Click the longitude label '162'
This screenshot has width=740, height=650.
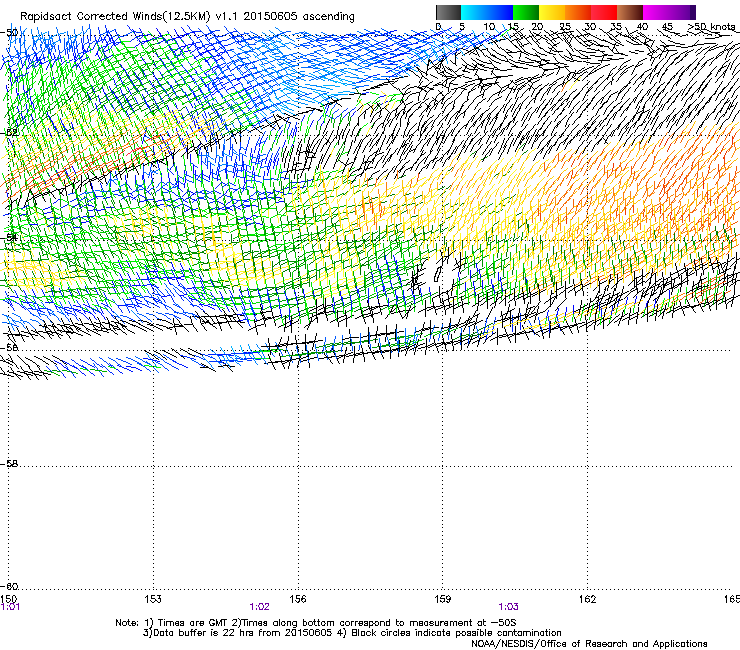pos(588,599)
